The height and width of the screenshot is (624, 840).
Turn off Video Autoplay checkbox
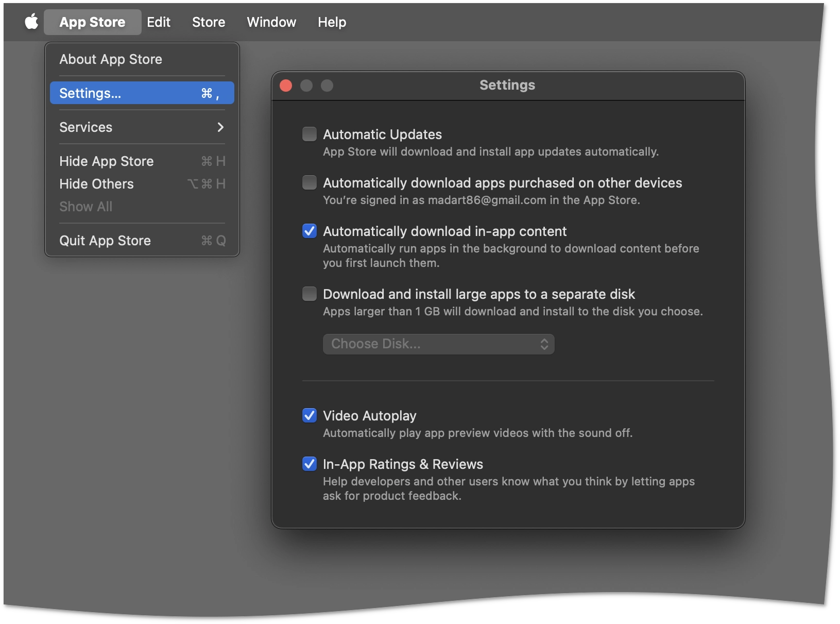[310, 416]
